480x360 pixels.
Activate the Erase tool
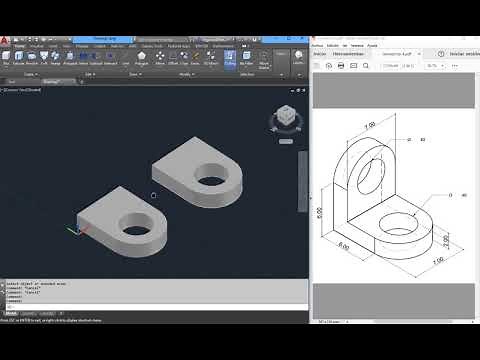point(195,57)
